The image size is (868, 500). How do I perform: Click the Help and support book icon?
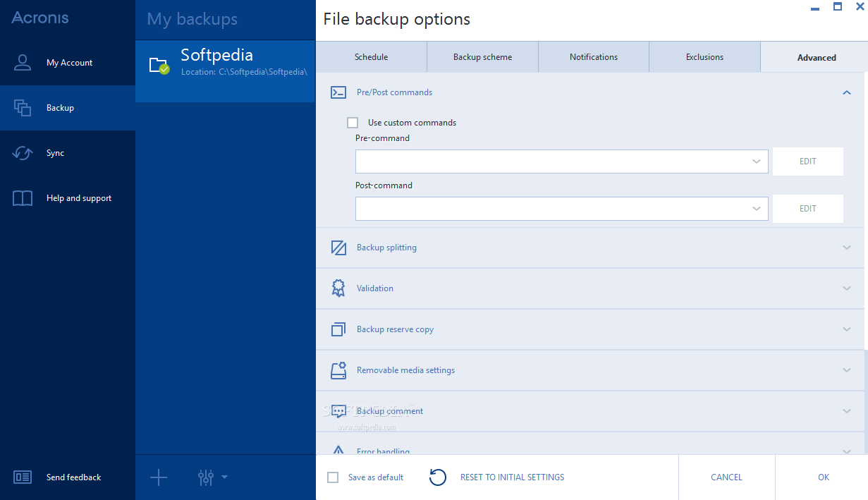[x=23, y=198]
